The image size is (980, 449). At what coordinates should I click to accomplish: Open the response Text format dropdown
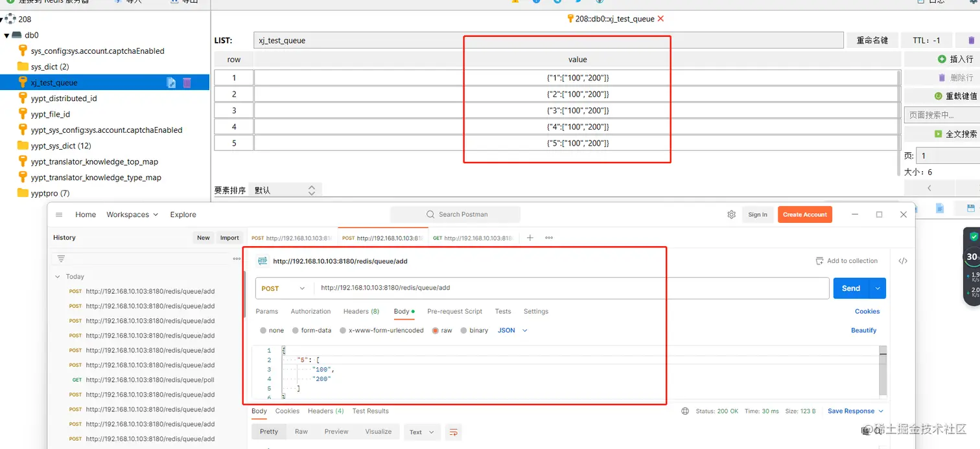click(422, 432)
